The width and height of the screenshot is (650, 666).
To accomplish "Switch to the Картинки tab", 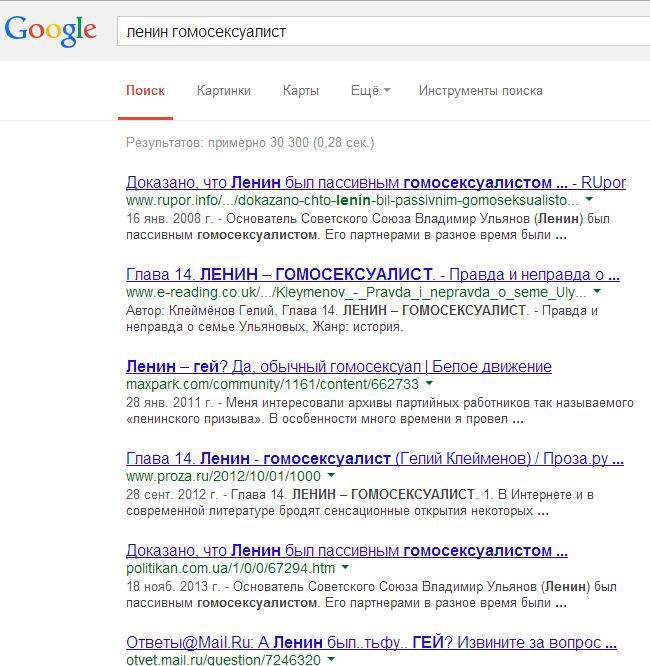I will 224,91.
